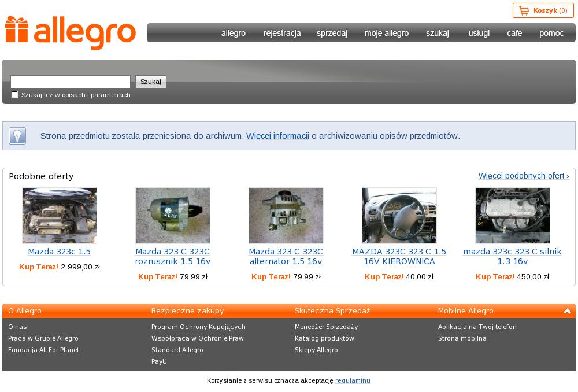This screenshot has width=578, height=392.
Task: Click the O Allegro footer heading
Action: (x=25, y=311)
